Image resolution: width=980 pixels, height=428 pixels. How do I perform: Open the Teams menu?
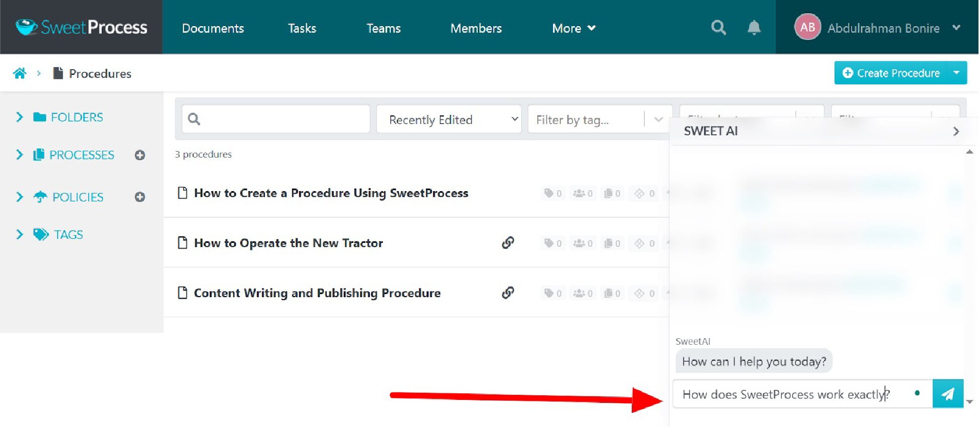pos(383,28)
